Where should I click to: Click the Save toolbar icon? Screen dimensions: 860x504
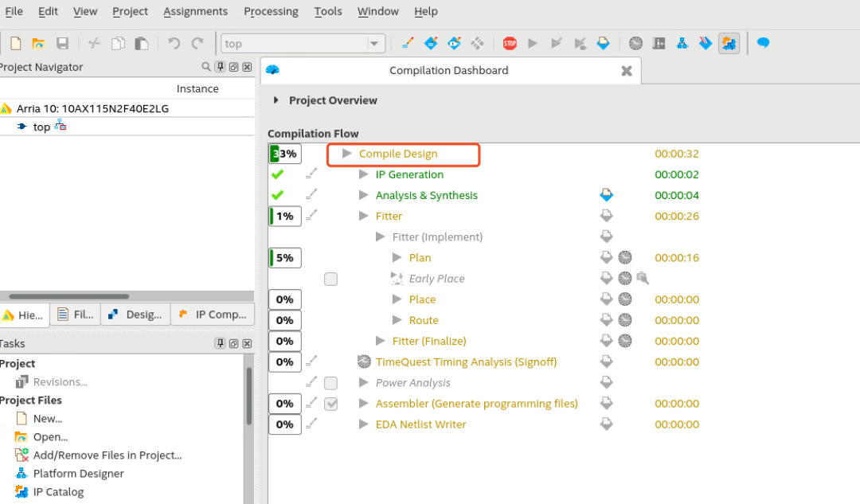click(x=63, y=43)
